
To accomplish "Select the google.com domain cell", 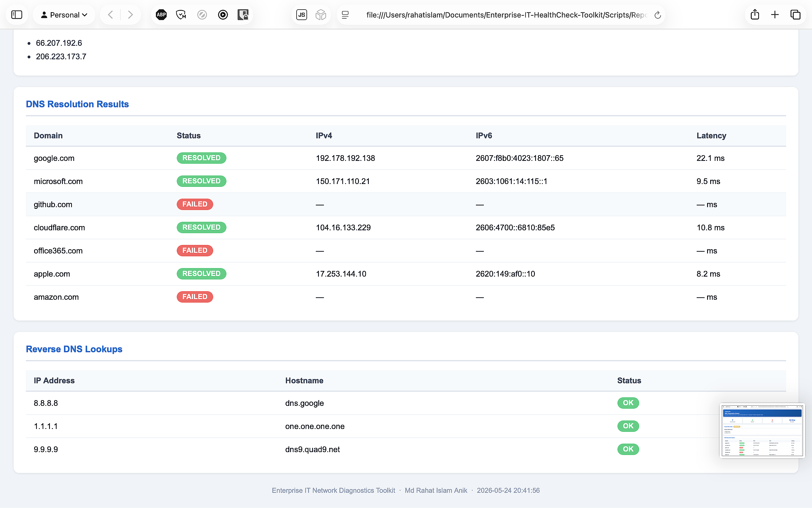I will point(54,158).
